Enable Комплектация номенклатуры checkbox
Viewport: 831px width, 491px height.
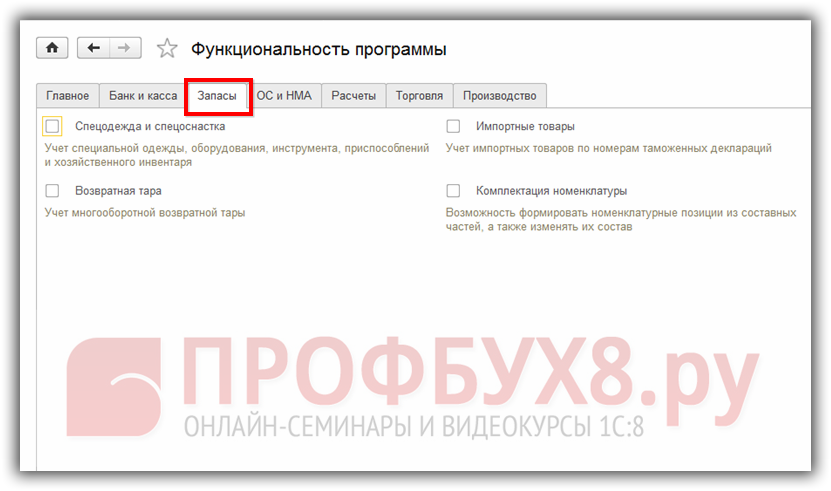(x=453, y=190)
